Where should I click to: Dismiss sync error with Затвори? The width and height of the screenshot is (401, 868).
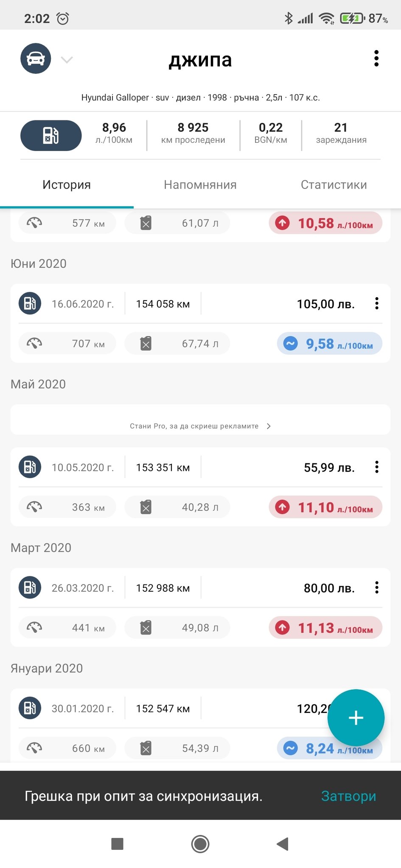tap(348, 796)
